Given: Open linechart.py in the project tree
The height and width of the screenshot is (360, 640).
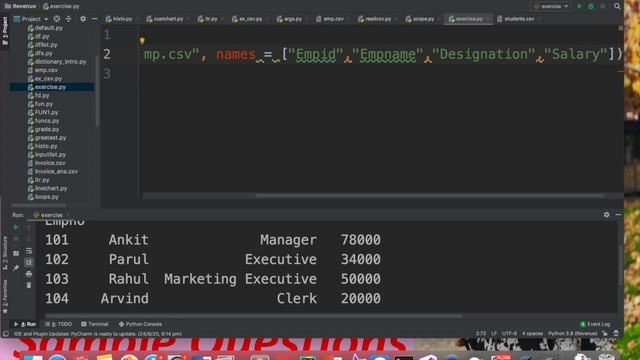Looking at the screenshot, I should pos(51,188).
